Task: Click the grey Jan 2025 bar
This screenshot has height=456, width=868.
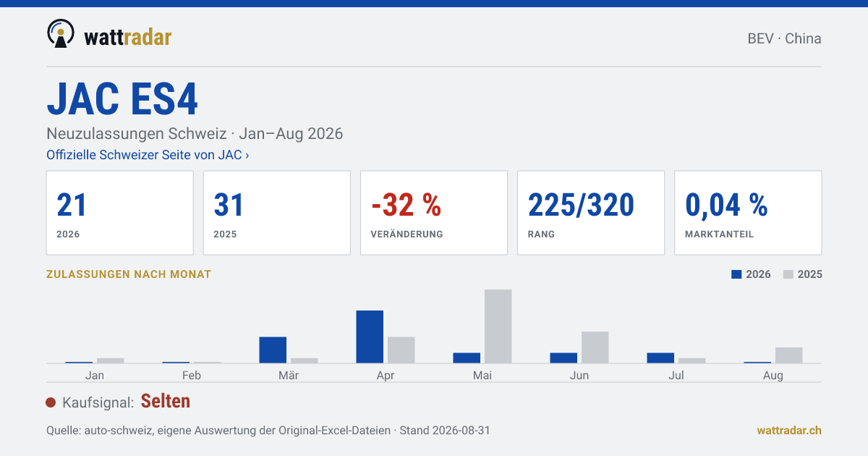Action: 111,360
